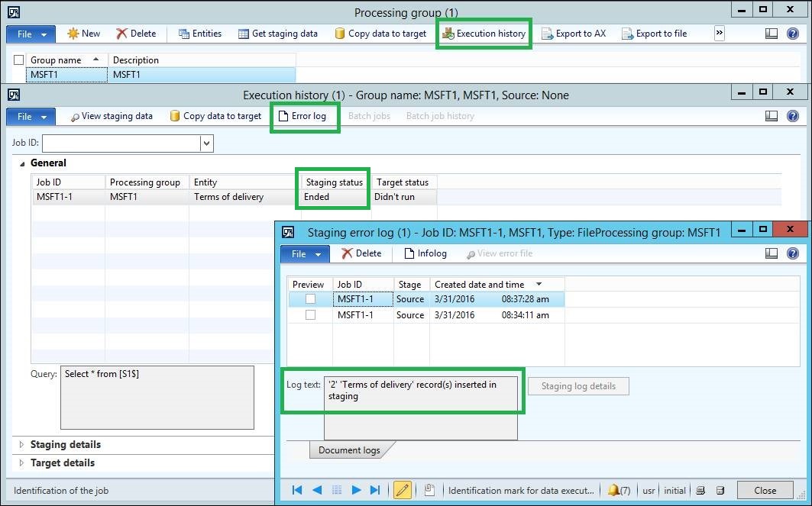The image size is (812, 506).
Task: Click the Delete button in Staging error log
Action: click(x=361, y=253)
